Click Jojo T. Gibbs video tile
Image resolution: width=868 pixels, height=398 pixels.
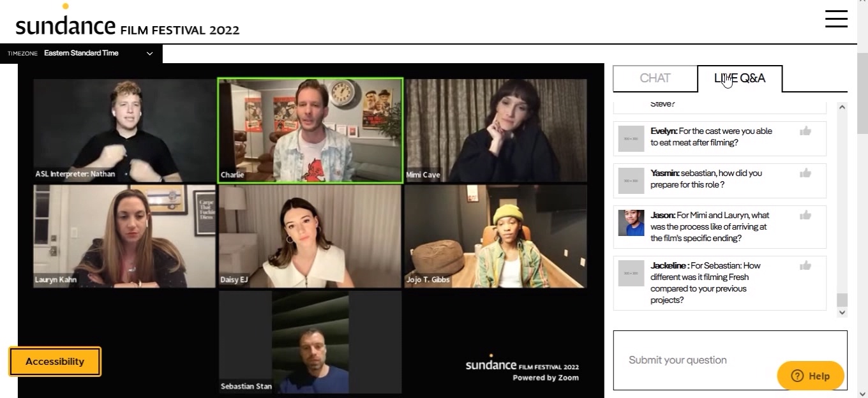[x=496, y=236]
